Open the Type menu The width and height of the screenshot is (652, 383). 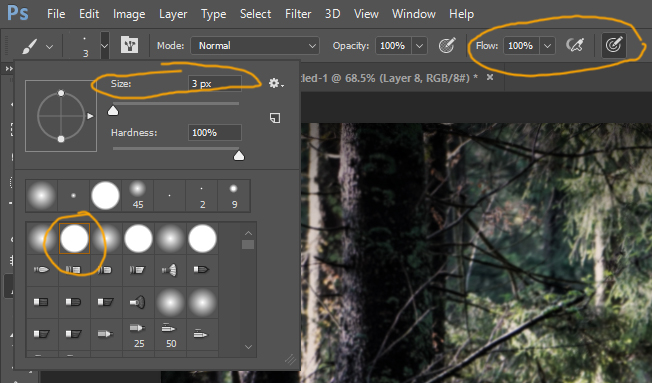[213, 14]
